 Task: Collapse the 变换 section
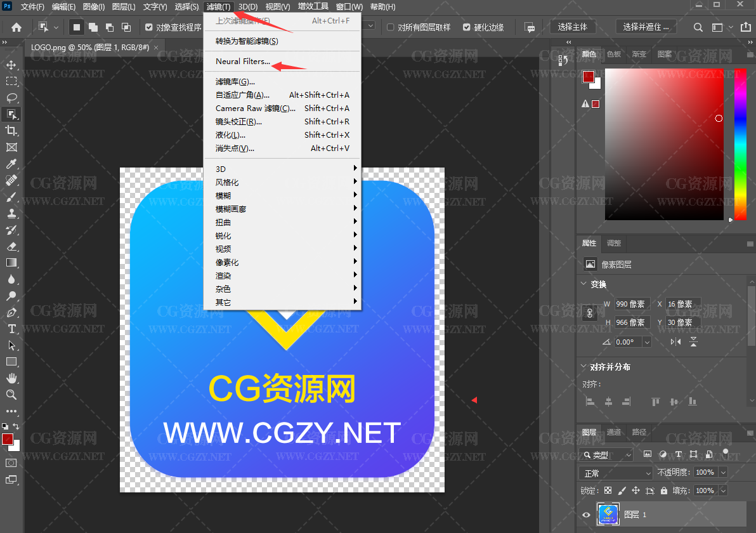point(583,284)
